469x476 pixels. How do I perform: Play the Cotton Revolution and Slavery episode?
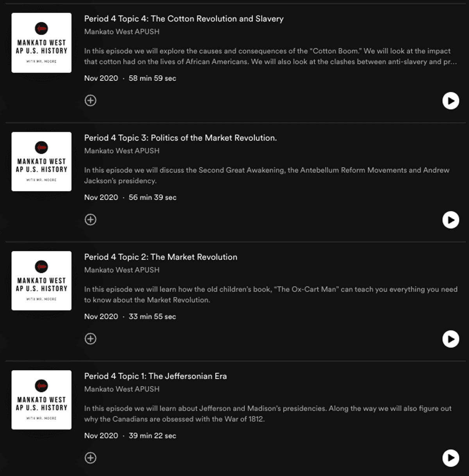click(451, 101)
